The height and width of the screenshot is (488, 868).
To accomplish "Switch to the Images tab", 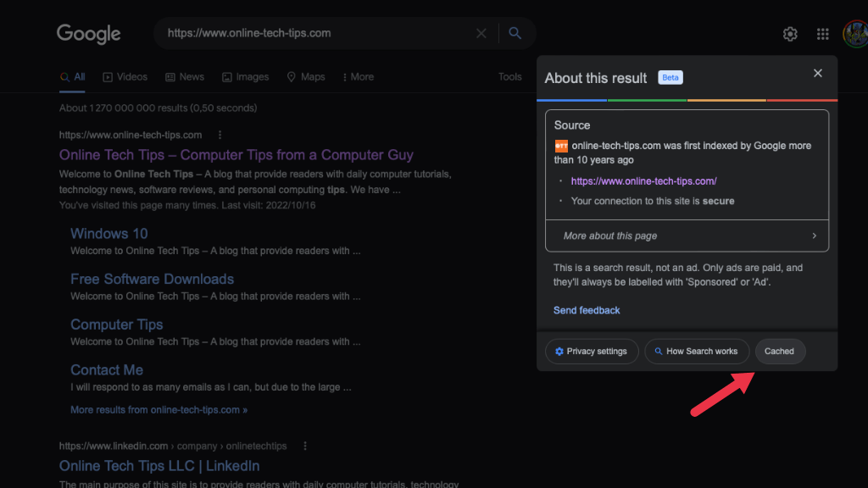I will pyautogui.click(x=245, y=77).
